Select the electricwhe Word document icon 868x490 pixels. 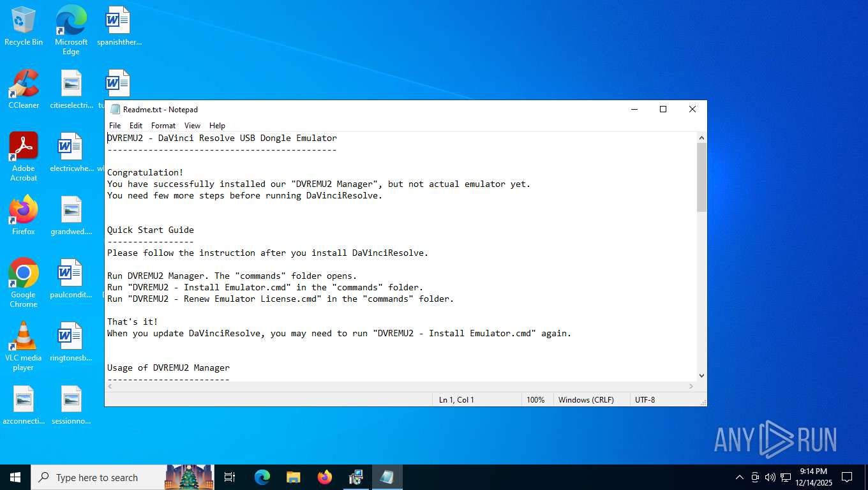pyautogui.click(x=71, y=153)
